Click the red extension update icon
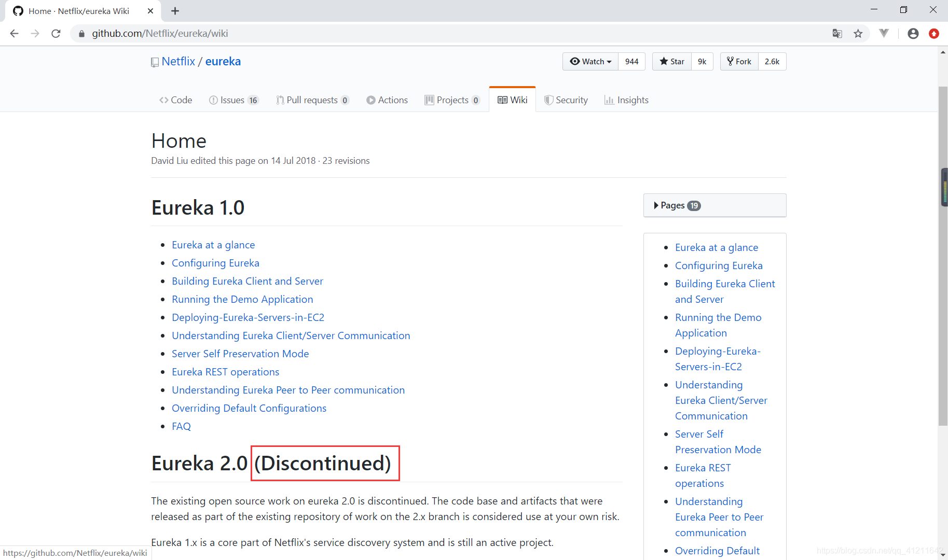The image size is (948, 560). point(934,34)
